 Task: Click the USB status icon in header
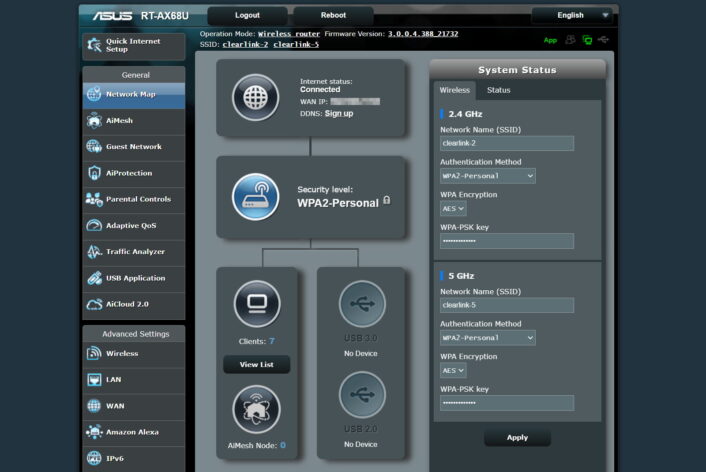pos(603,40)
